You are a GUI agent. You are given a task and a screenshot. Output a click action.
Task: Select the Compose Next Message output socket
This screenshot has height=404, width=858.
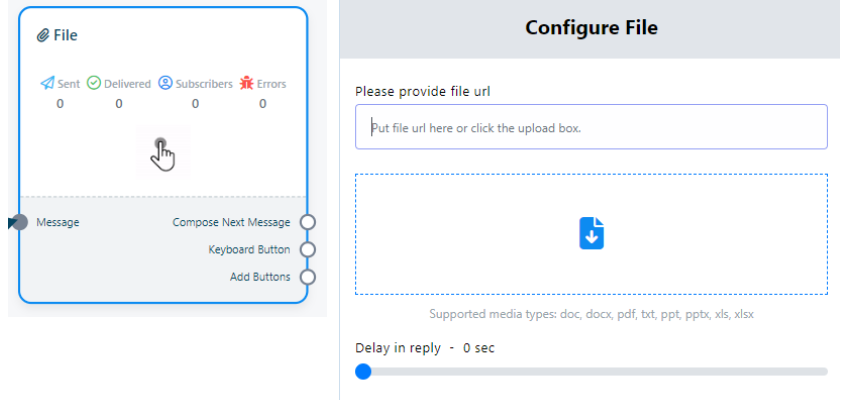(308, 222)
